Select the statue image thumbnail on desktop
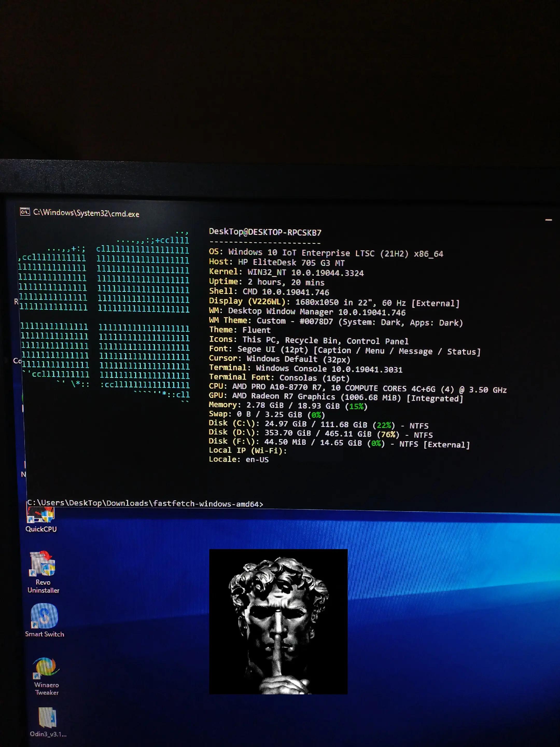Screen dimensions: 560x747 [x=278, y=621]
